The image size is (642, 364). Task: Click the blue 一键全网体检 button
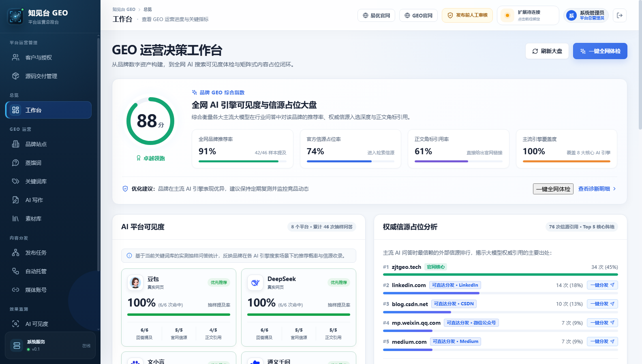(x=600, y=51)
